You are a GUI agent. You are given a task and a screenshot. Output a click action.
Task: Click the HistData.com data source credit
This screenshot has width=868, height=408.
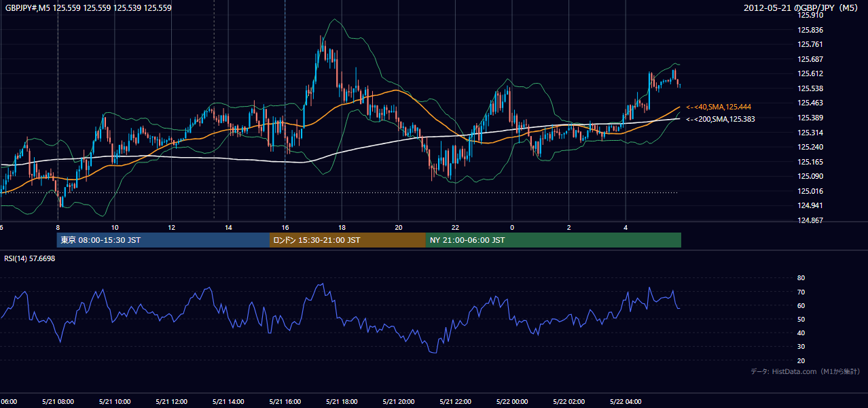click(x=806, y=371)
